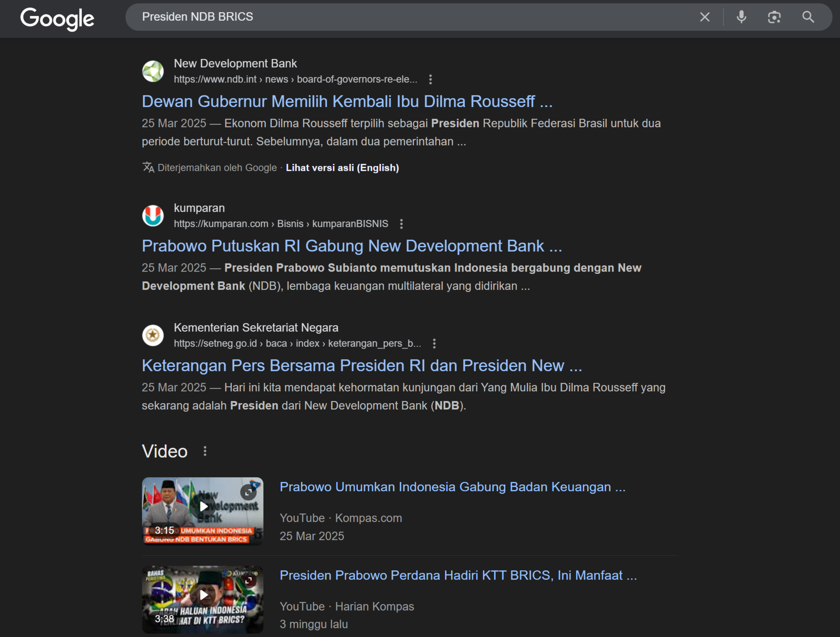Click Kementerian Sekretariat Negara site name

256,328
